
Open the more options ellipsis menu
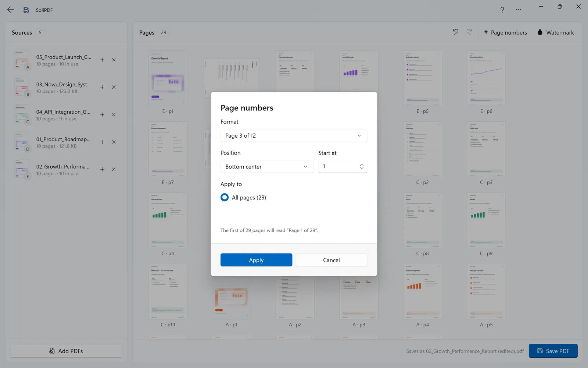(518, 10)
